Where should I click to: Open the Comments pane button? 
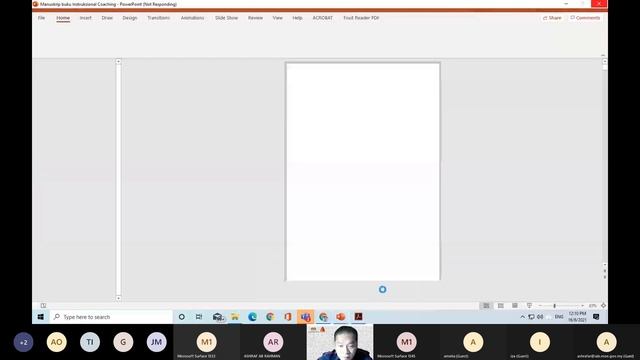[x=585, y=18]
